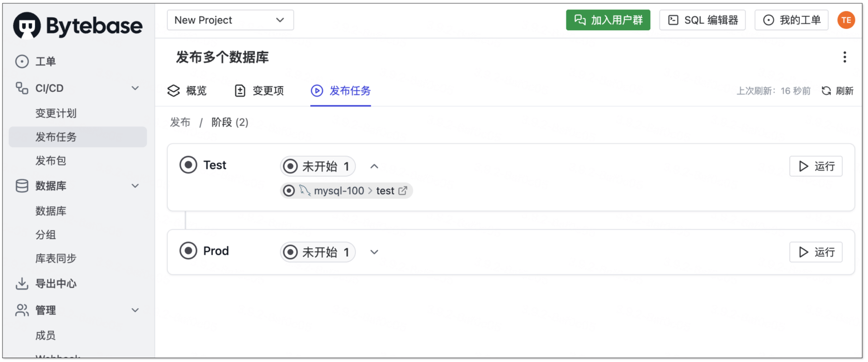The width and height of the screenshot is (868, 362).
Task: Open external link icon beside test database
Action: (x=403, y=191)
